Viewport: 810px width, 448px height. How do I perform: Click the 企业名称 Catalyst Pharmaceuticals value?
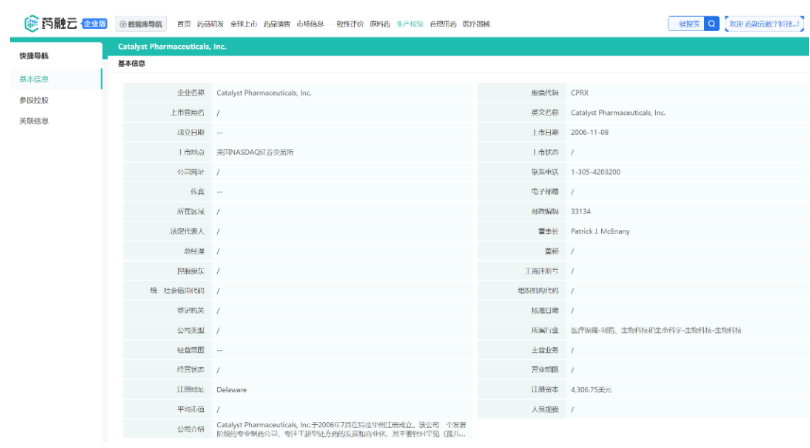(x=263, y=93)
